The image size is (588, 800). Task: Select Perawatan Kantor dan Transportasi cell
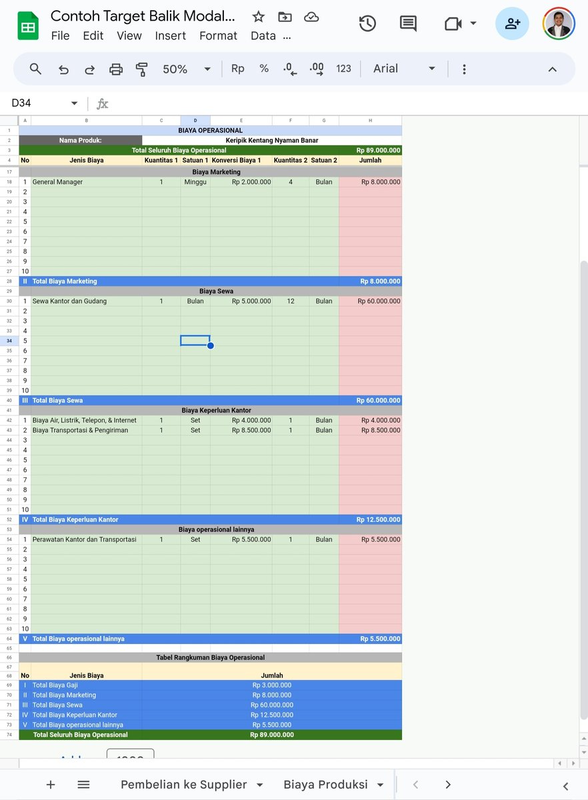[86, 540]
